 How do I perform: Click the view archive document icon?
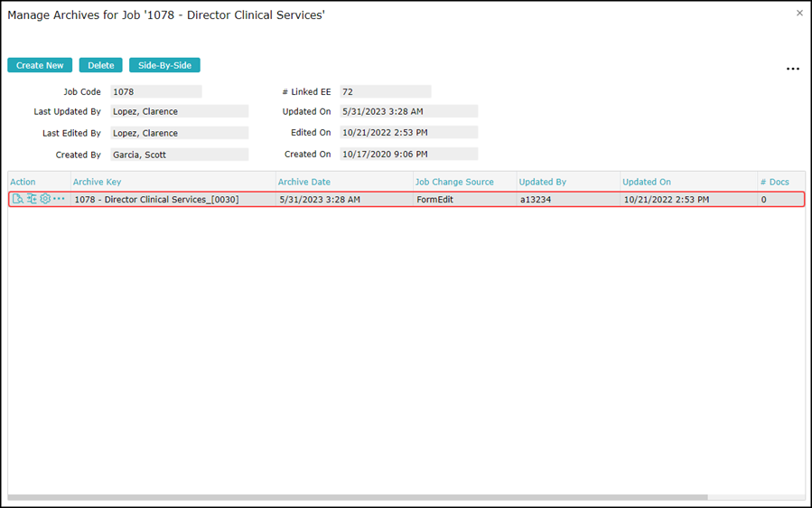17,199
